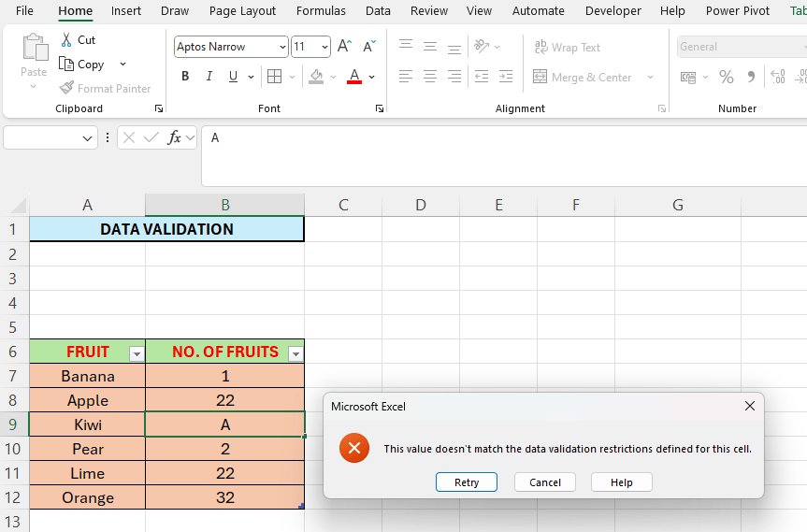Screen dimensions: 807x532
Task: Expand the font name Aptos Narrow dropdown
Action: [282, 47]
